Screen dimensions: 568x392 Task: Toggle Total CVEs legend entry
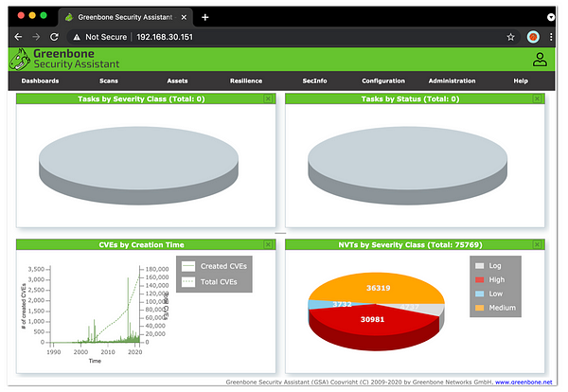pos(209,282)
